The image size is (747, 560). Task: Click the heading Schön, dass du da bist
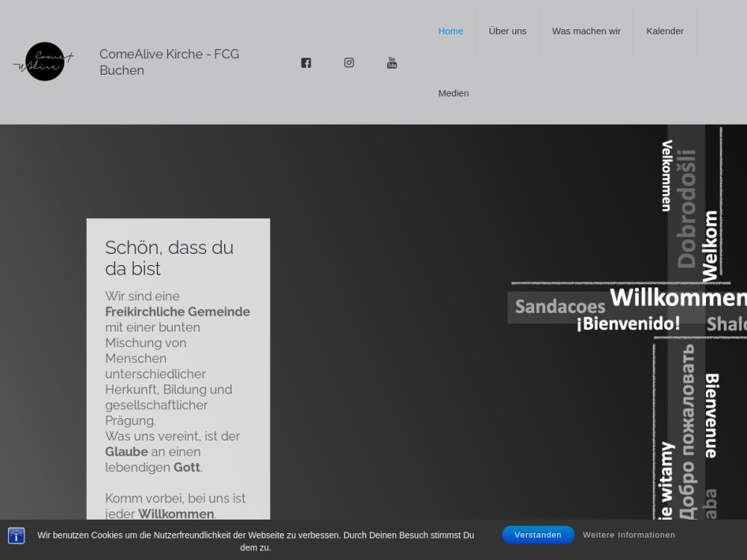tap(170, 258)
